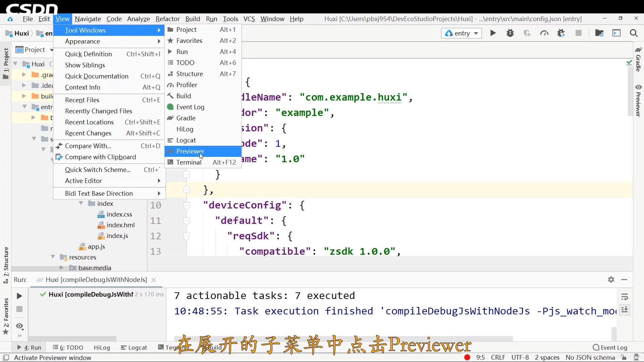This screenshot has width=644, height=362.
Task: Toggle the 7: Structure side panel
Action: coord(6,265)
